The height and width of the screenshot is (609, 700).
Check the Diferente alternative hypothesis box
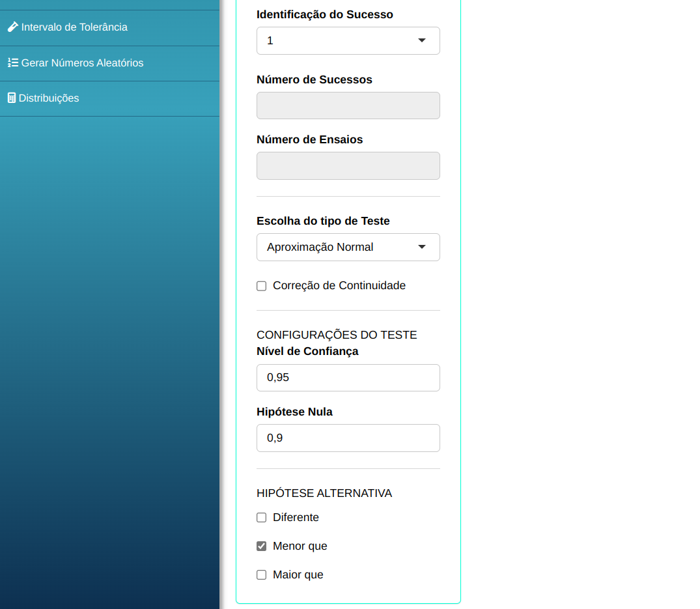[262, 518]
